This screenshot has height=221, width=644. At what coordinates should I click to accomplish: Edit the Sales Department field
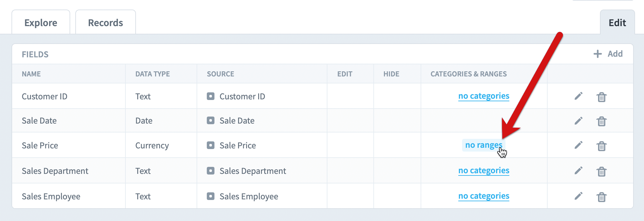(579, 170)
